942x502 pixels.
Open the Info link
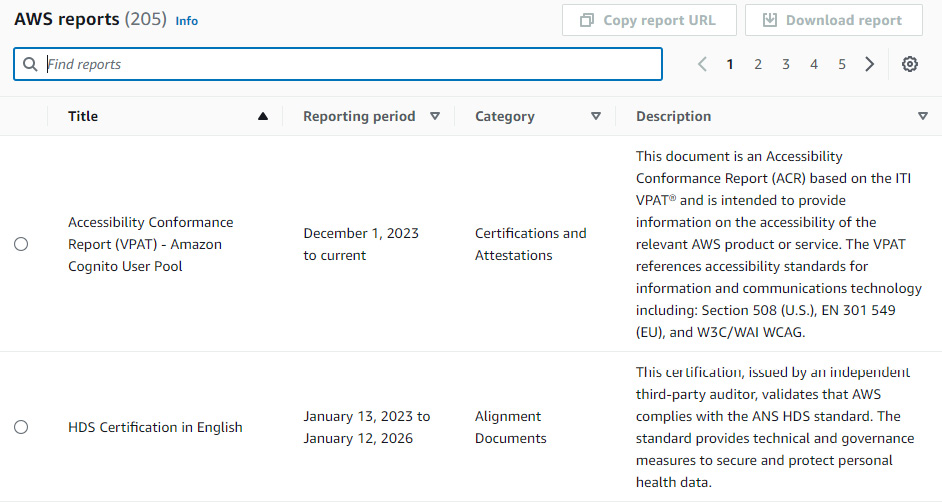[x=186, y=21]
